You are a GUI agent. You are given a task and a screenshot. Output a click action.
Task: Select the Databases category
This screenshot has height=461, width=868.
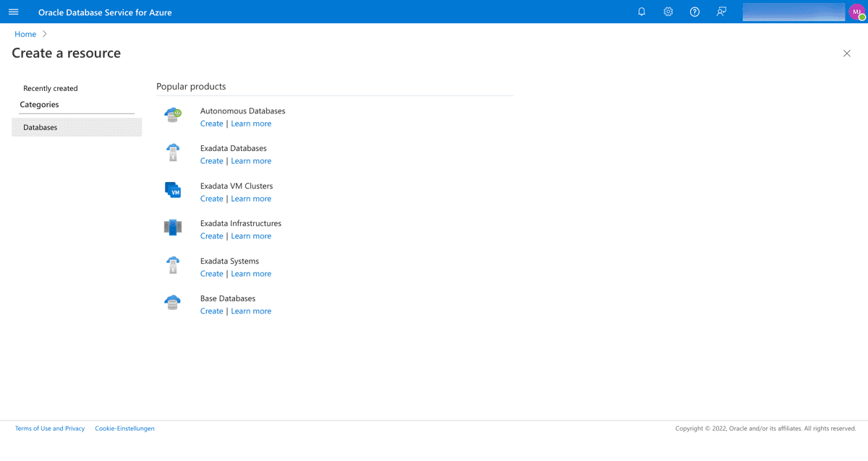pos(77,127)
